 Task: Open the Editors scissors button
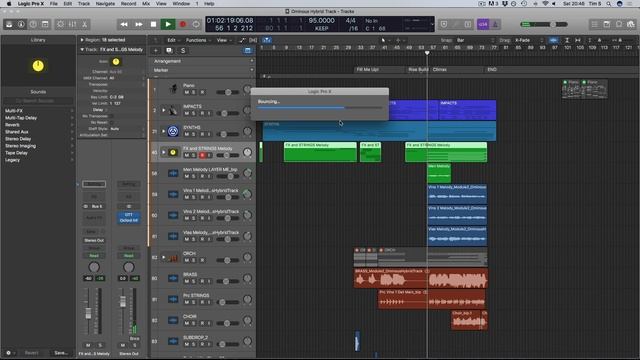84,24
